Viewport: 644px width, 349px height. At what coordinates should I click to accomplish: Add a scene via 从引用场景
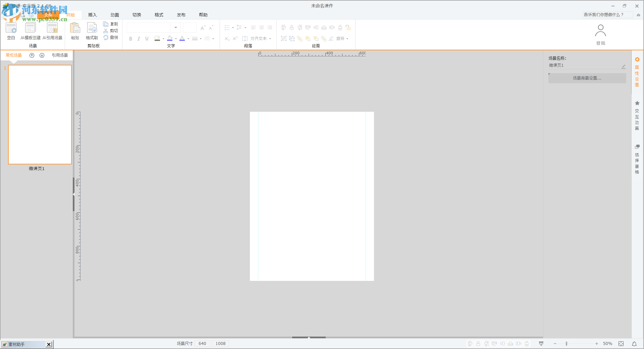coord(52,31)
